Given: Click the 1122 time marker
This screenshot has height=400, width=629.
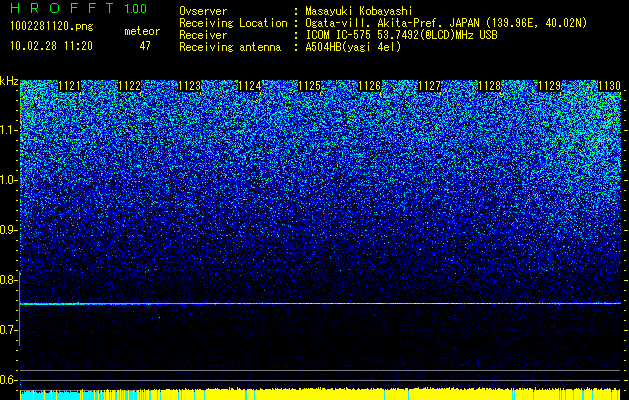Looking at the screenshot, I should click(x=130, y=86).
